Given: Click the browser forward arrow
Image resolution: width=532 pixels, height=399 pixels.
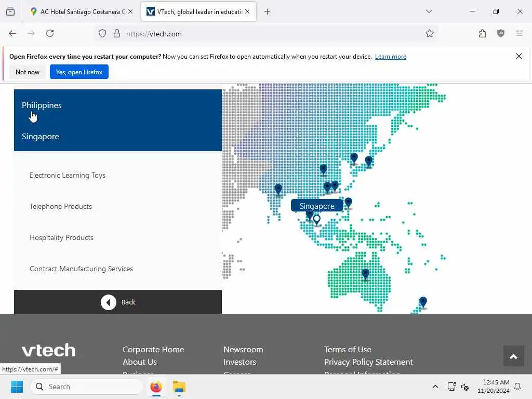Looking at the screenshot, I should click(x=31, y=34).
